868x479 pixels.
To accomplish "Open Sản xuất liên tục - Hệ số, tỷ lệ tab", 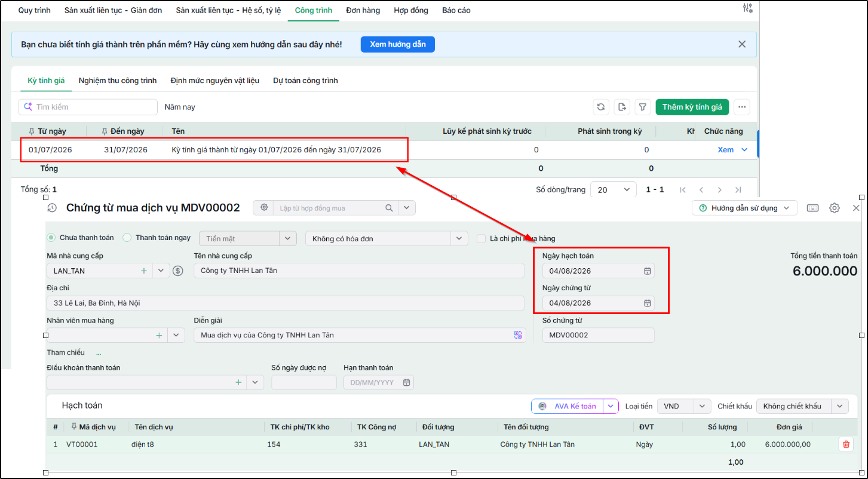I will point(228,10).
